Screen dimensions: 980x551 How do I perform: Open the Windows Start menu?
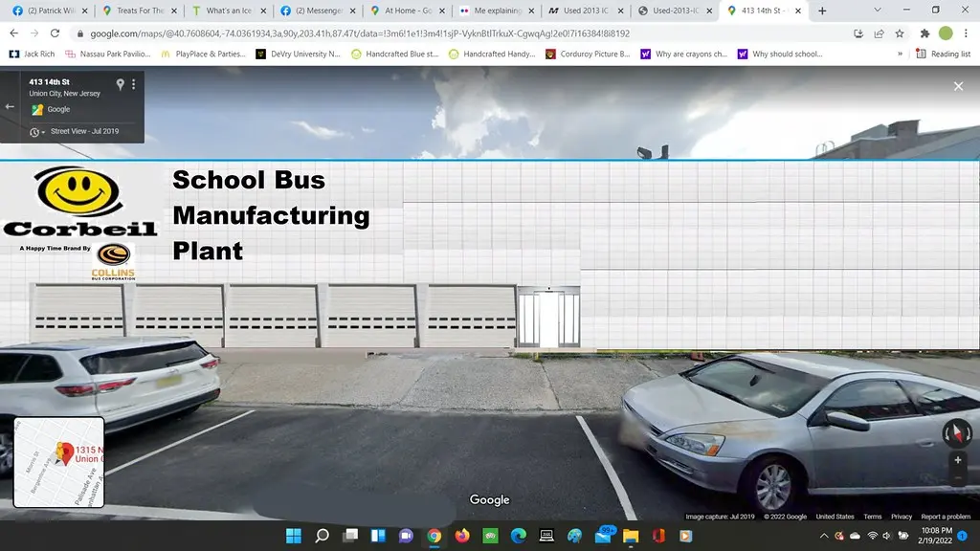(293, 536)
